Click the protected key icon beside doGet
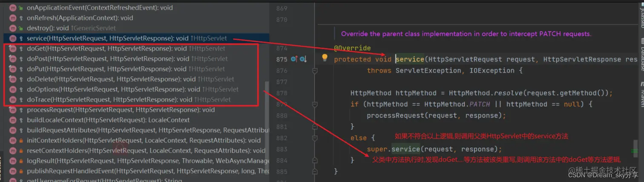 (21, 48)
